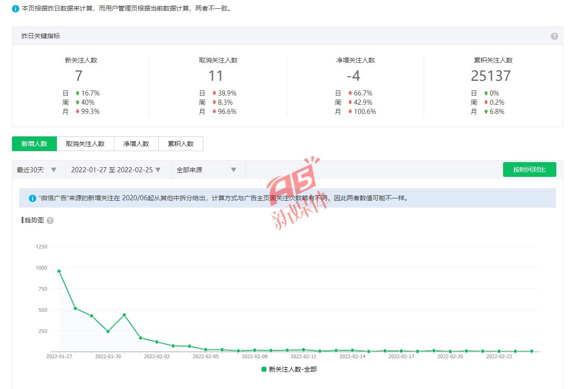Click the question mark icon beside 趋势图
Image resolution: width=588 pixels, height=389 pixels.
pos(50,220)
